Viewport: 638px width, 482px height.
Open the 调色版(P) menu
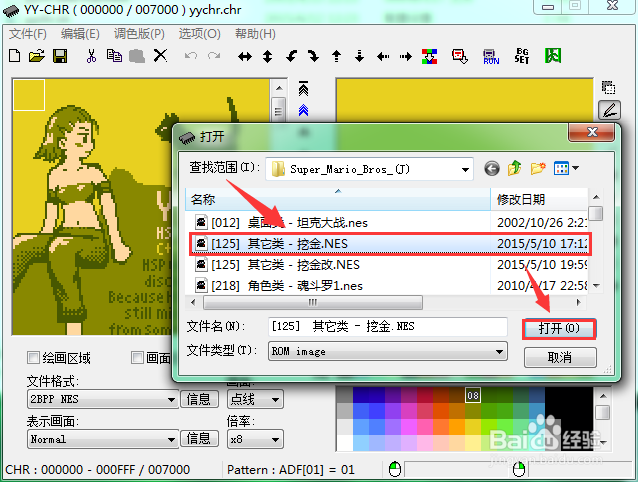pos(139,34)
